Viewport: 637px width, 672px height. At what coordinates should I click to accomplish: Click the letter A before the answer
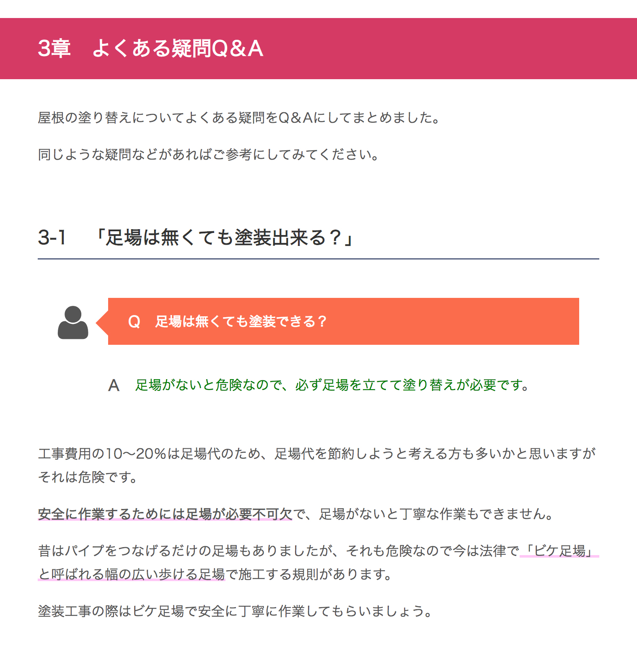coord(114,385)
